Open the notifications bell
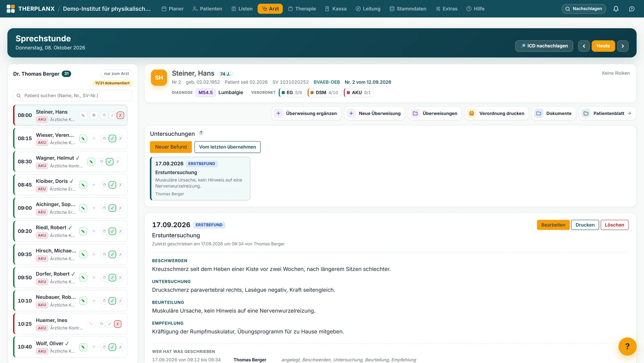Screen dimensions: 644x363 click(x=616, y=9)
